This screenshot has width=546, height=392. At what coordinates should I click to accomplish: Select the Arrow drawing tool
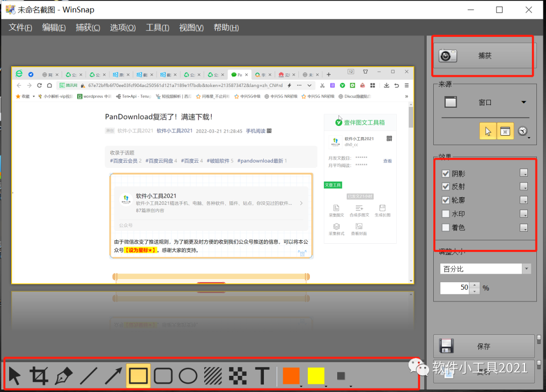click(113, 376)
